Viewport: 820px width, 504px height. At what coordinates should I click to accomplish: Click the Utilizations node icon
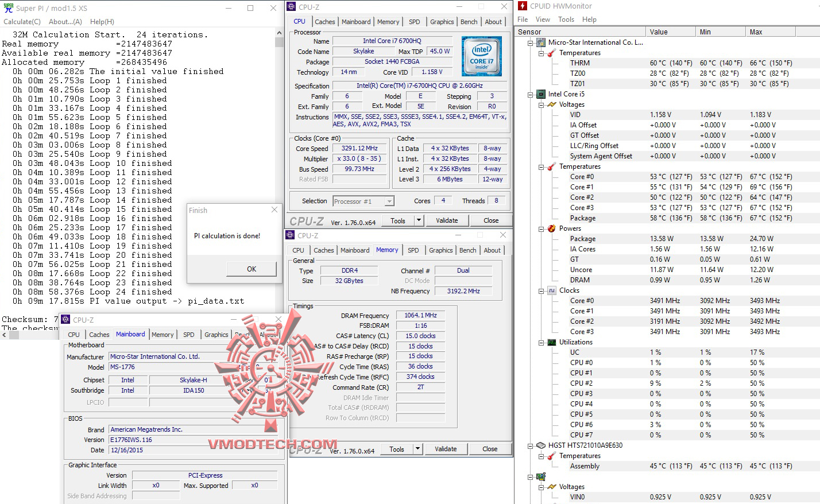551,342
